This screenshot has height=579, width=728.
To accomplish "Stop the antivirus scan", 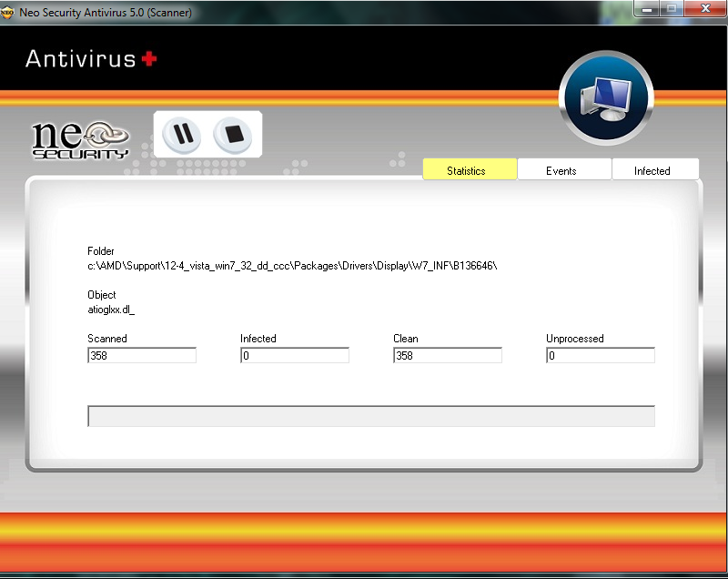I will pos(233,134).
